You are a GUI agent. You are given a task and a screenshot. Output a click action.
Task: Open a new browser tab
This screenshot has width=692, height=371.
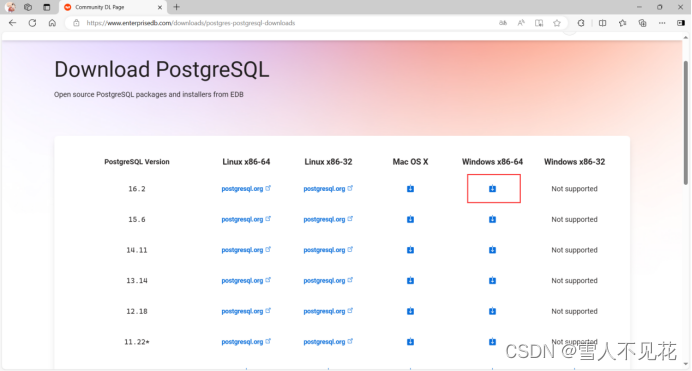(x=177, y=7)
